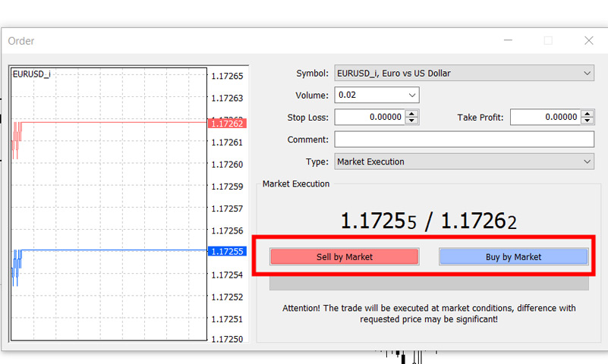
Task: Open the Symbol dropdown list
Action: (x=588, y=74)
